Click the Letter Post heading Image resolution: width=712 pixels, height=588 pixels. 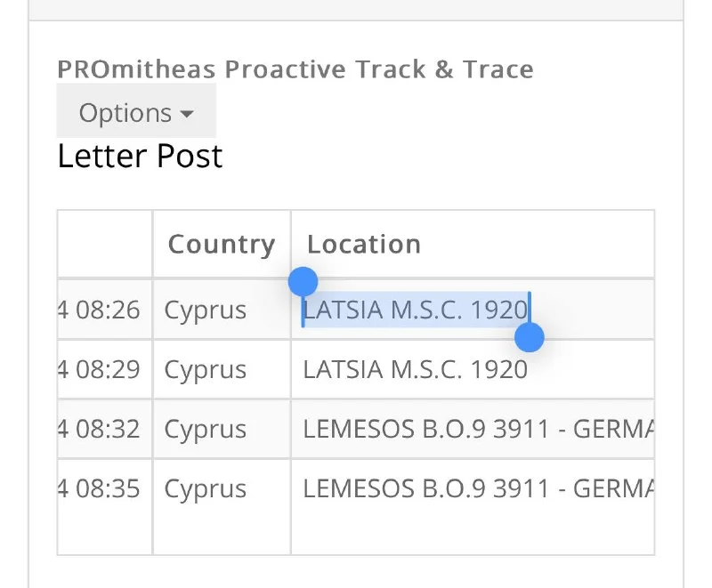point(140,157)
